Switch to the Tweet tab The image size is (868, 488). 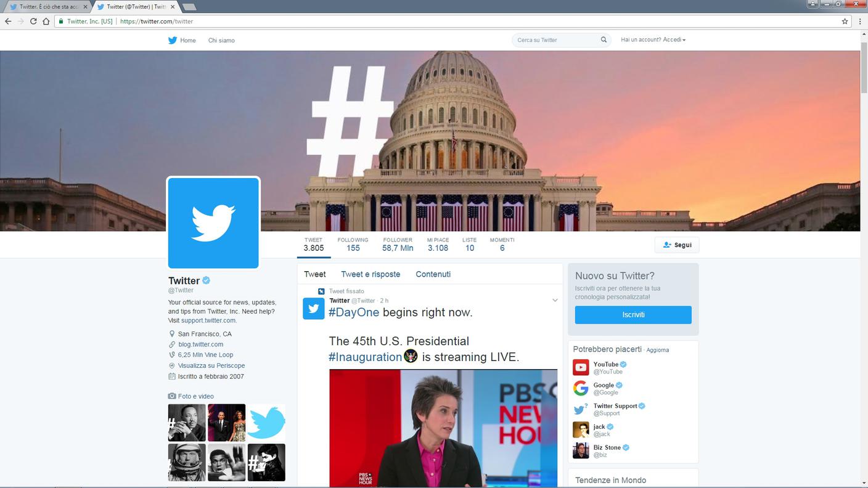pos(315,274)
